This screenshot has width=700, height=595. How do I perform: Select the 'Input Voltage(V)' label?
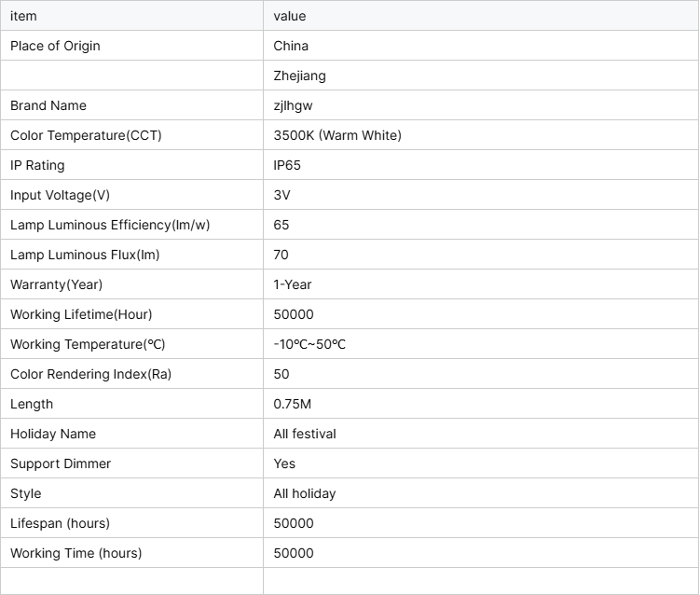tap(60, 195)
